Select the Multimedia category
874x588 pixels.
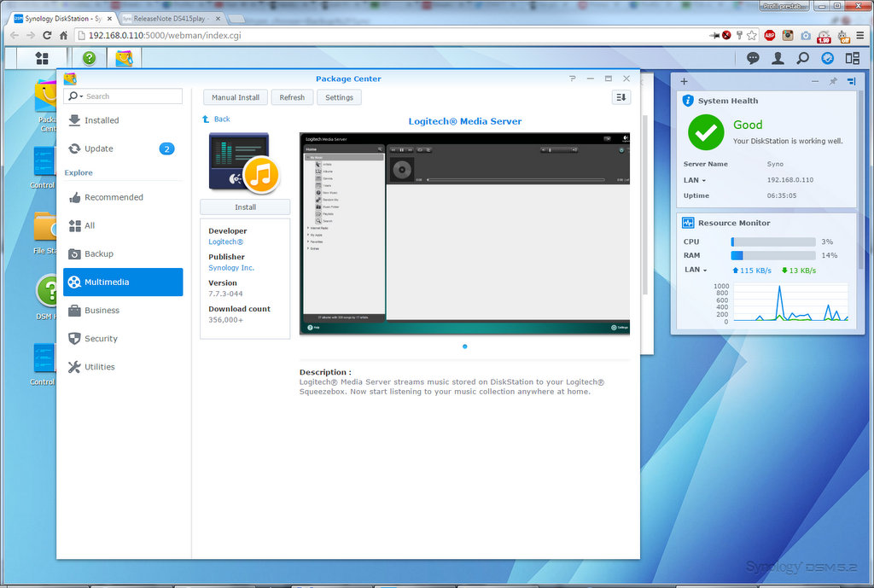click(123, 282)
